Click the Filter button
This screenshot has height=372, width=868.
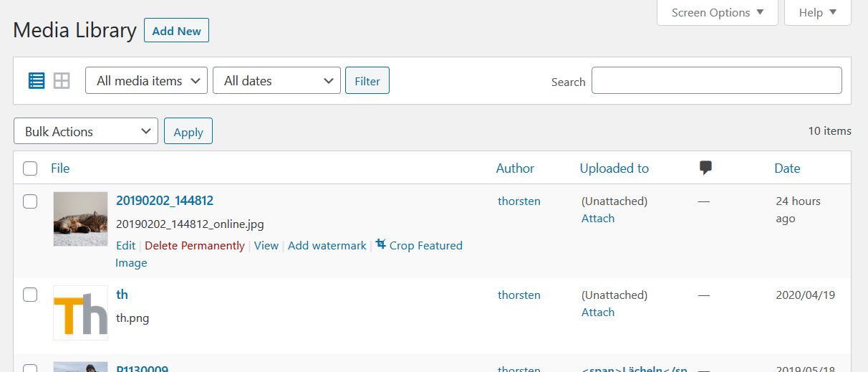367,81
